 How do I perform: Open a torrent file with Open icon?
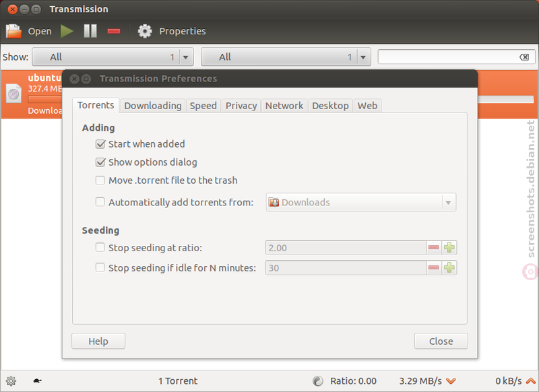13,31
